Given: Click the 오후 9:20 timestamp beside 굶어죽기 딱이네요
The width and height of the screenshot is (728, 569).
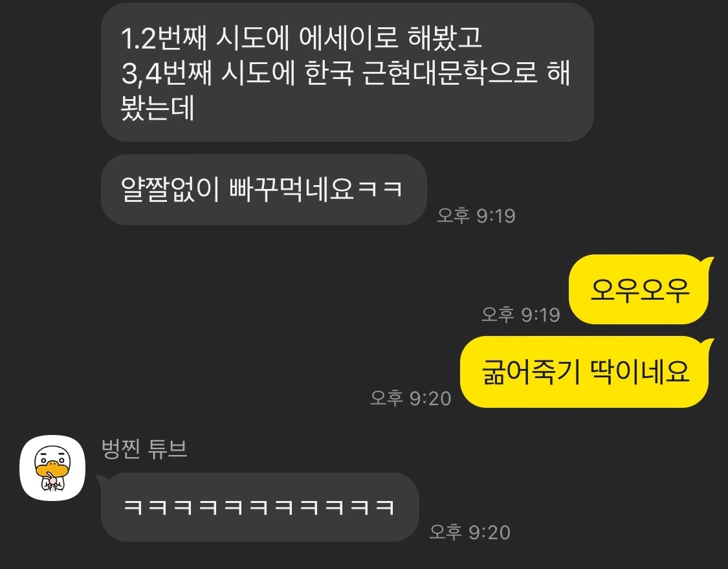Looking at the screenshot, I should pos(411,398).
